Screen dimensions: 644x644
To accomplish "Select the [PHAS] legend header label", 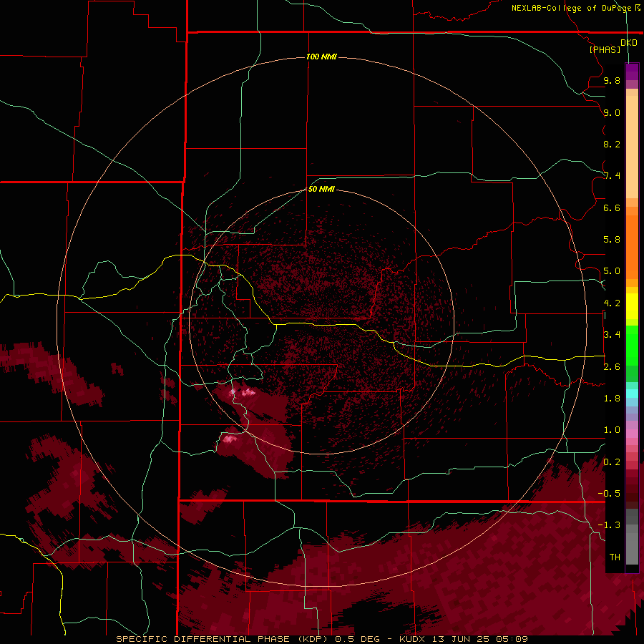I will 605,49.
